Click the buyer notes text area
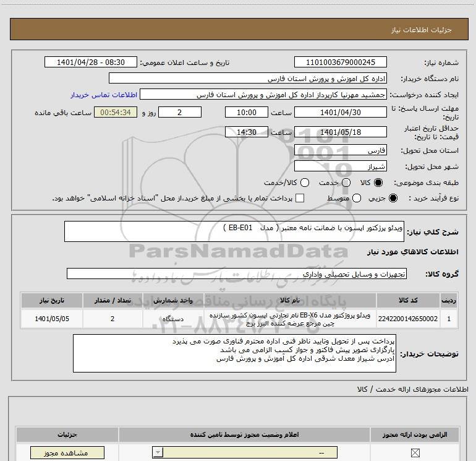 (234, 353)
